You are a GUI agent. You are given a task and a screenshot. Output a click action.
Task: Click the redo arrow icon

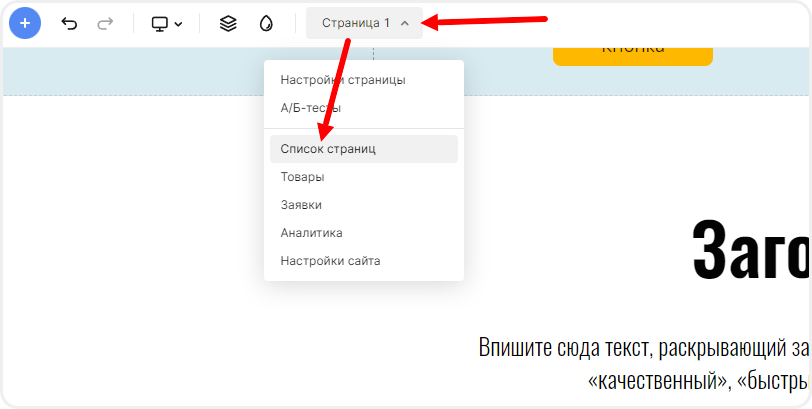pyautogui.click(x=105, y=23)
